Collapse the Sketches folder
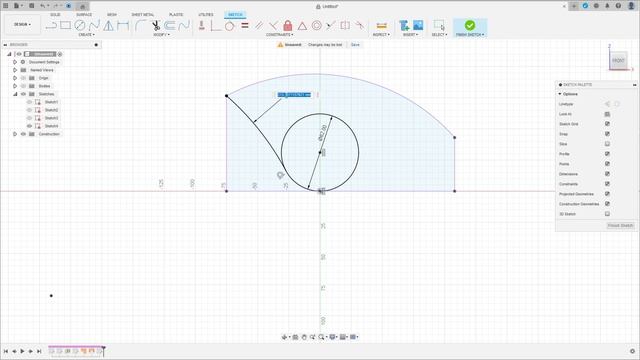Screen dimensions: 640x360 click(x=15, y=94)
